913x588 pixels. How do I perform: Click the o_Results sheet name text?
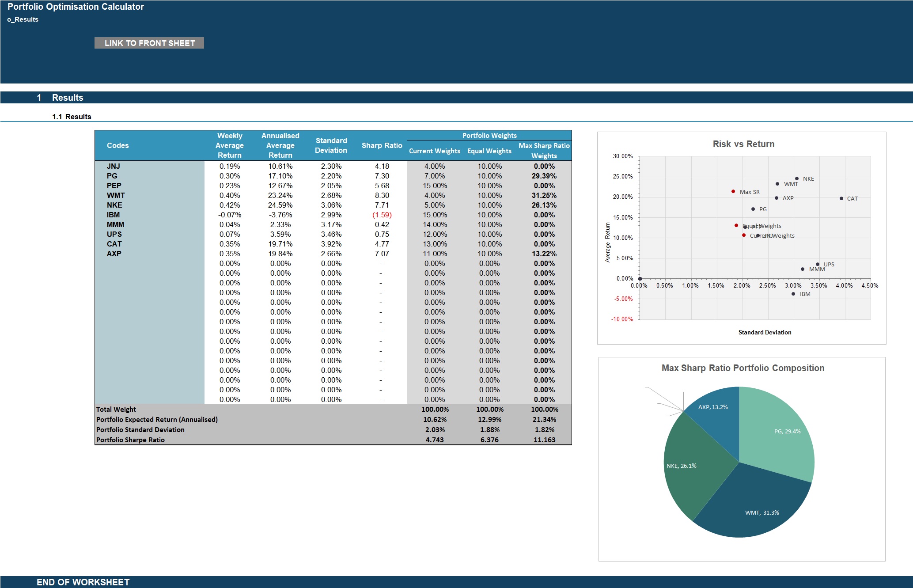tap(23, 19)
